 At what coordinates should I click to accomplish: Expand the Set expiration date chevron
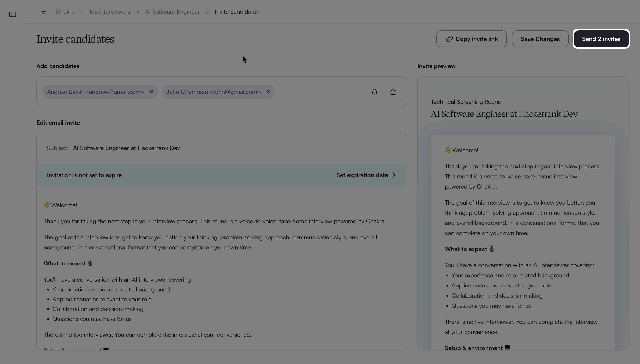click(x=394, y=175)
